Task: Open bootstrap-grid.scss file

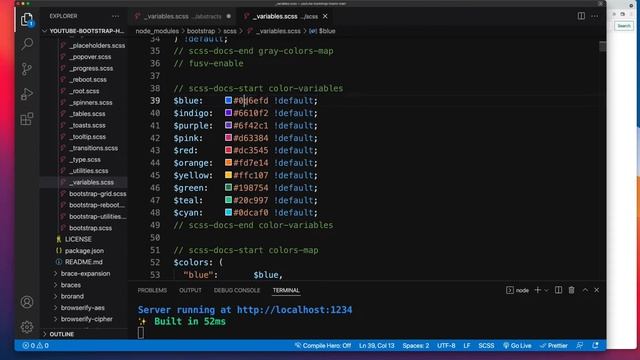Action: 97,194
